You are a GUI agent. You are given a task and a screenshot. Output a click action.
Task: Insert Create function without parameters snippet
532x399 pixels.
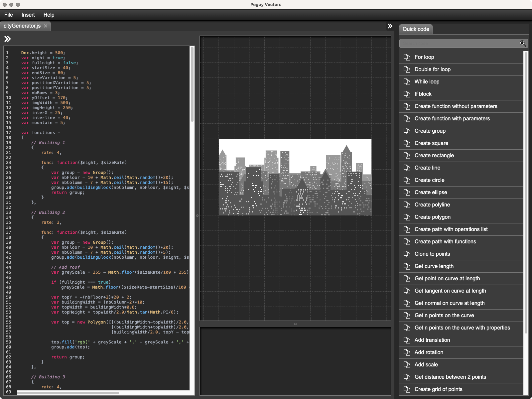click(x=461, y=106)
